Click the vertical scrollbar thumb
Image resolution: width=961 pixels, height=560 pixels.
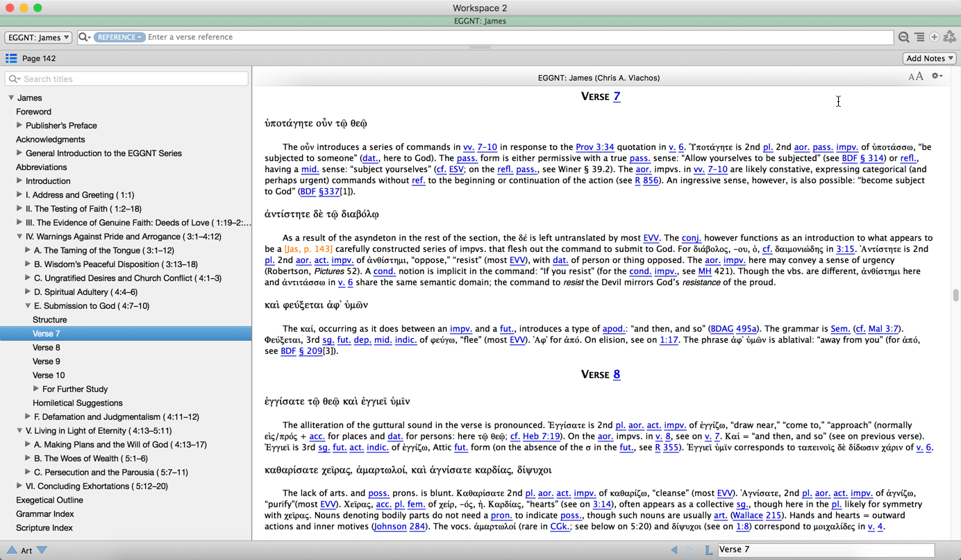click(956, 295)
